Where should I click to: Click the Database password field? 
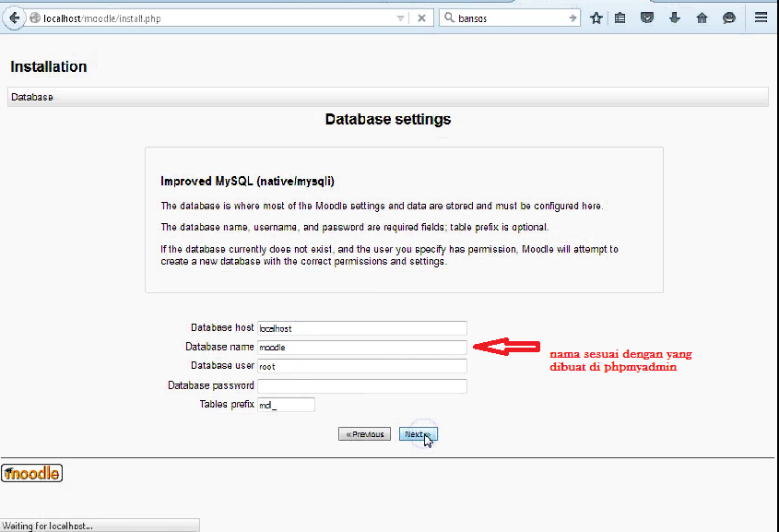[x=361, y=385]
